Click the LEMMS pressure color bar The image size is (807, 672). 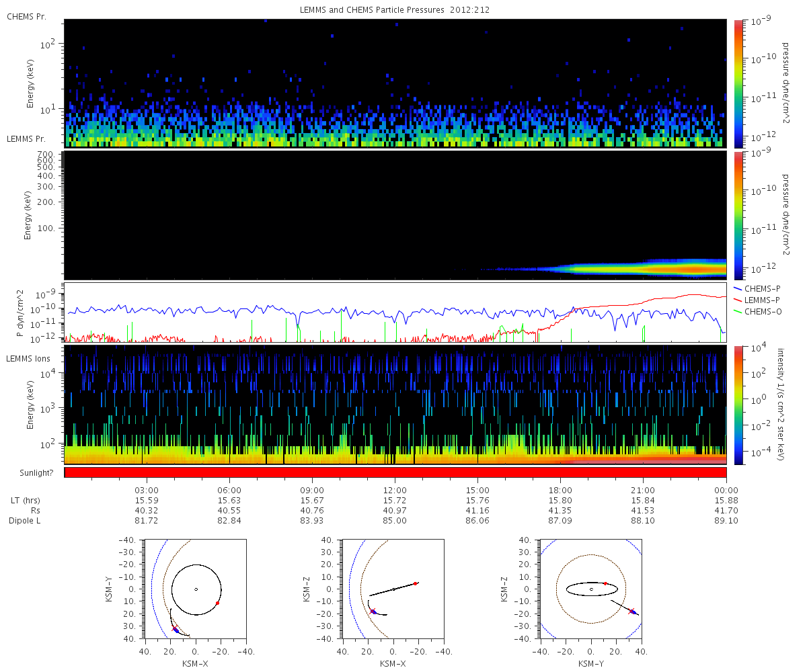[x=739, y=215]
